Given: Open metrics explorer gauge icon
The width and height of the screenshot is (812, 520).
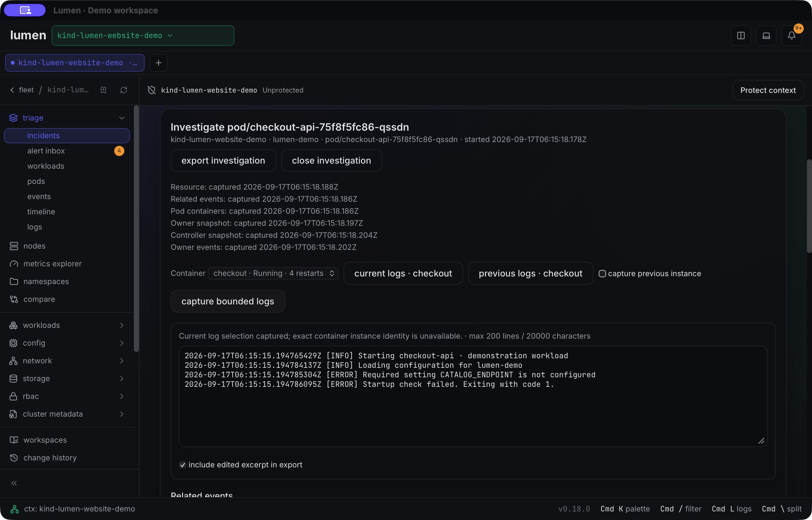Looking at the screenshot, I should [x=14, y=264].
